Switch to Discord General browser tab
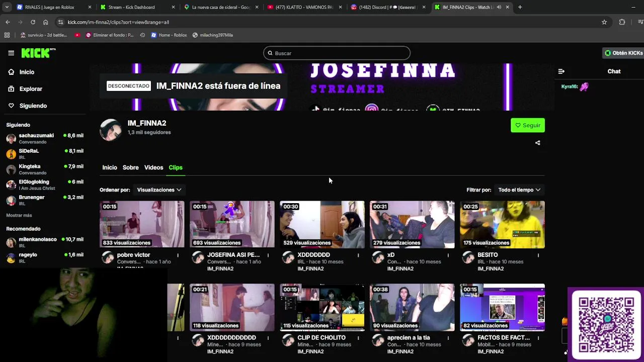This screenshot has width=644, height=362. 387,7
